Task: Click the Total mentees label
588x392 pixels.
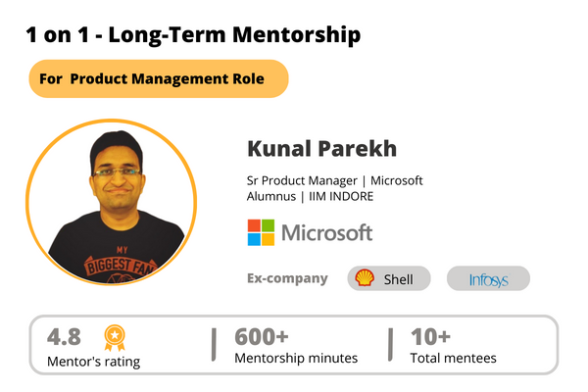Action: point(453,359)
